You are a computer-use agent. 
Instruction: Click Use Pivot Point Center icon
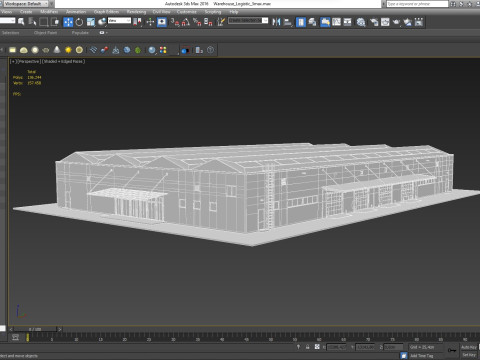point(137,22)
